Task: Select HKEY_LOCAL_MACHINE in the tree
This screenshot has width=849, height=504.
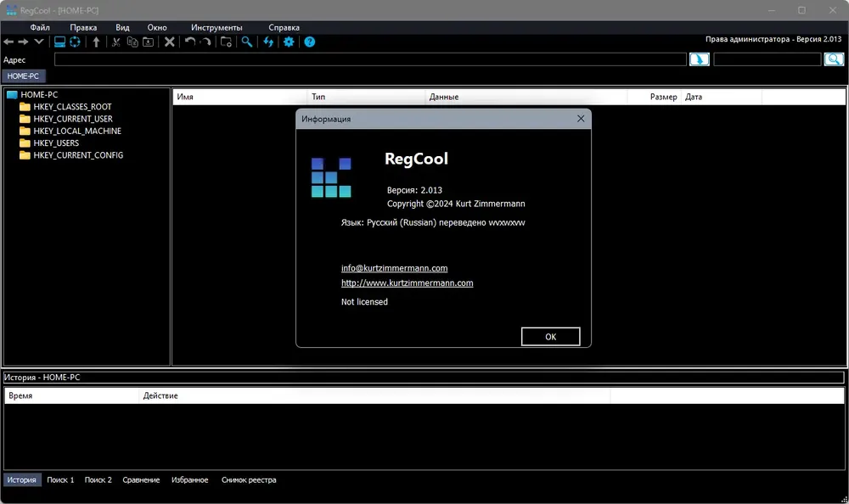Action: [77, 131]
